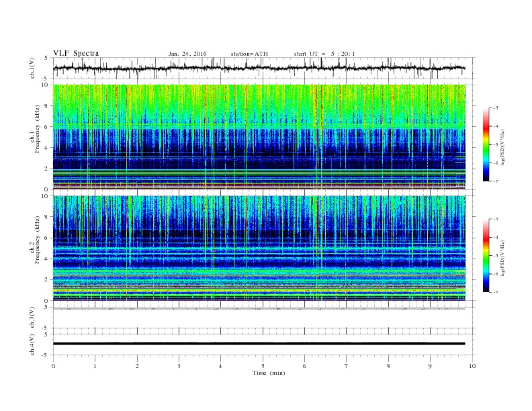Pick the ch.2 spectrogram color scale bar
The height and width of the screenshot is (411, 532).
pos(486,255)
